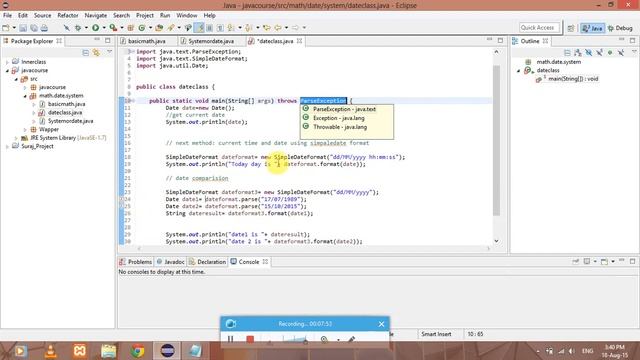The image size is (640, 360).
Task: Select the Java perspective button
Action: [x=593, y=28]
